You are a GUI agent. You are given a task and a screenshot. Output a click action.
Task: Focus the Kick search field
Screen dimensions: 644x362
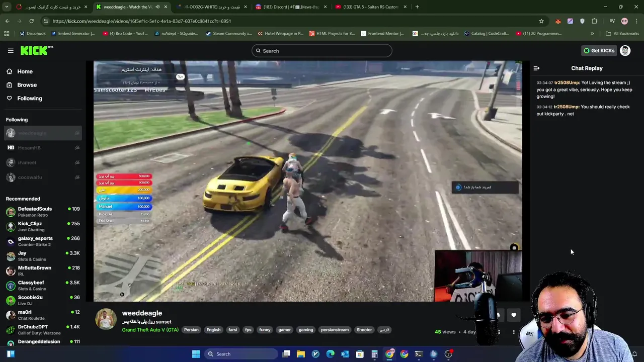pos(322,51)
